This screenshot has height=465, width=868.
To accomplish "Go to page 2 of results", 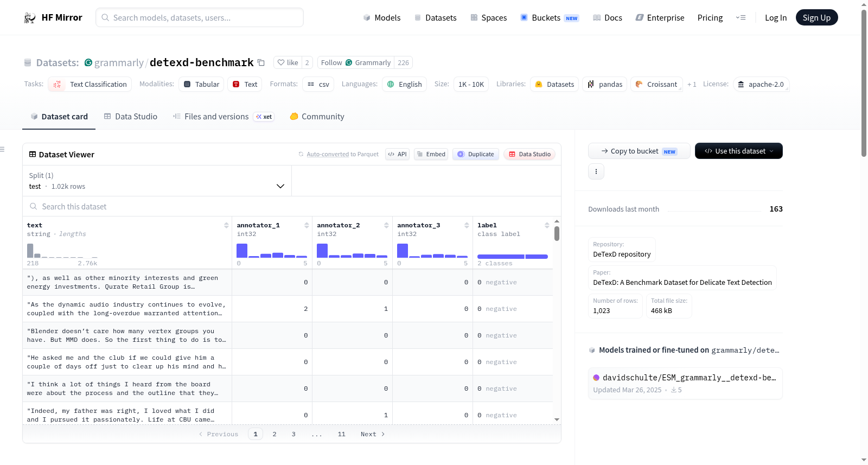I will click(x=275, y=434).
